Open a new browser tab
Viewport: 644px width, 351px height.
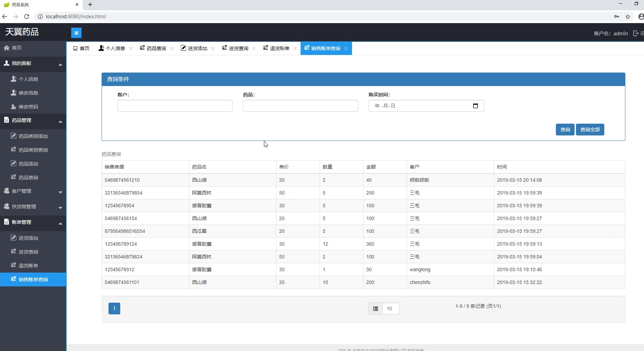(90, 4)
